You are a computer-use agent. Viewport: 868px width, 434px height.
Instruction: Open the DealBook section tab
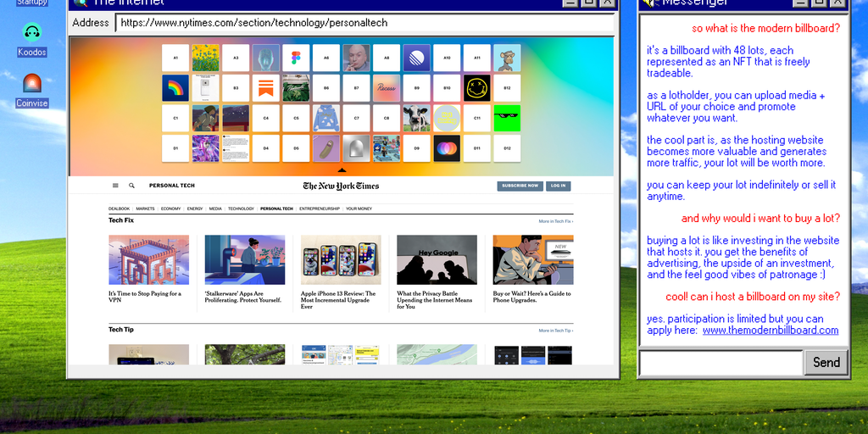(119, 209)
